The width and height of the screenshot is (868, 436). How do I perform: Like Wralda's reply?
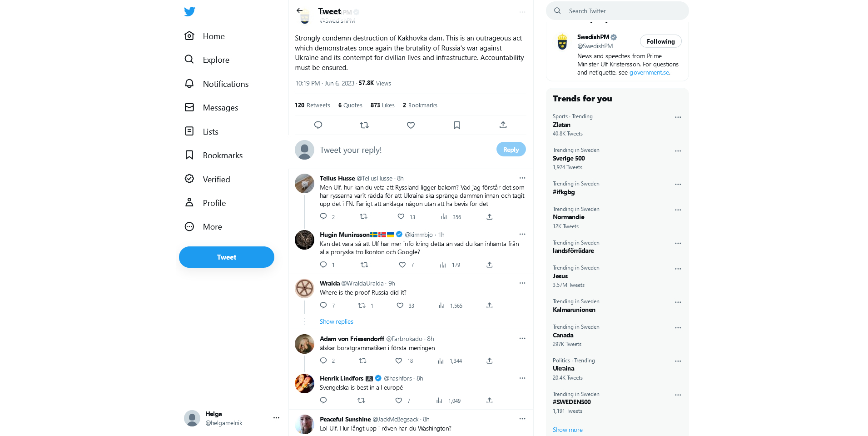pyautogui.click(x=400, y=306)
